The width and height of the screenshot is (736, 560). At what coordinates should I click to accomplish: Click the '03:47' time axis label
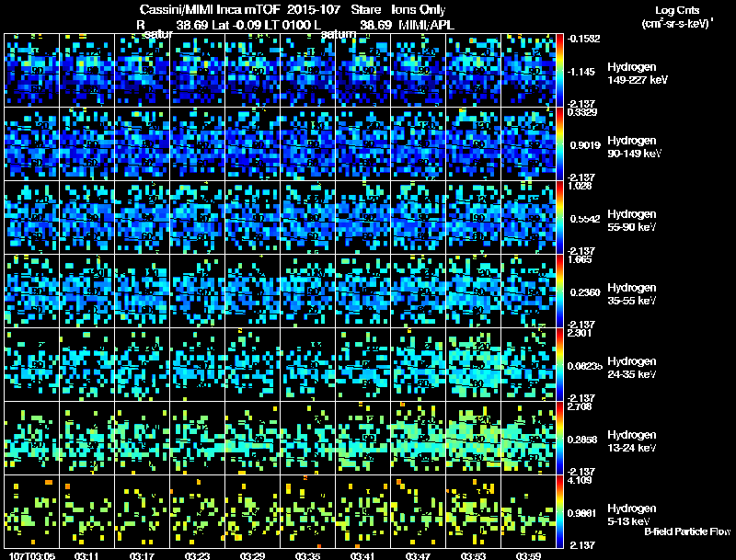click(x=418, y=556)
